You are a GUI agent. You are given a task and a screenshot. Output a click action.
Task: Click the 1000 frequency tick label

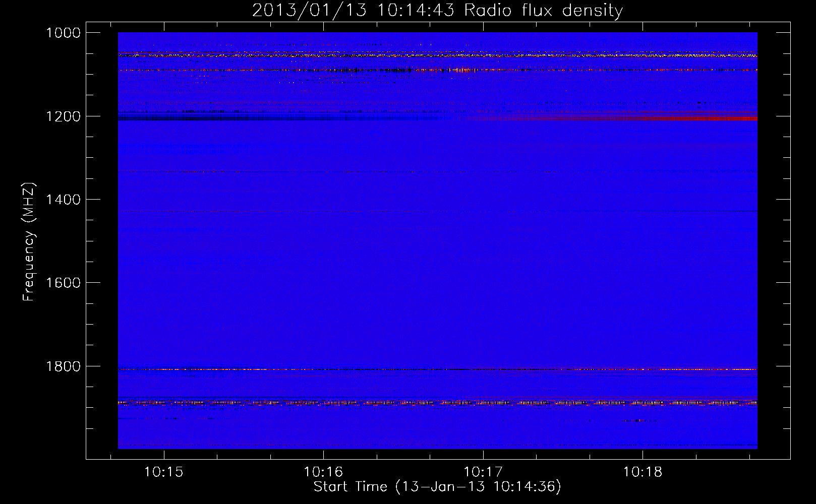63,33
